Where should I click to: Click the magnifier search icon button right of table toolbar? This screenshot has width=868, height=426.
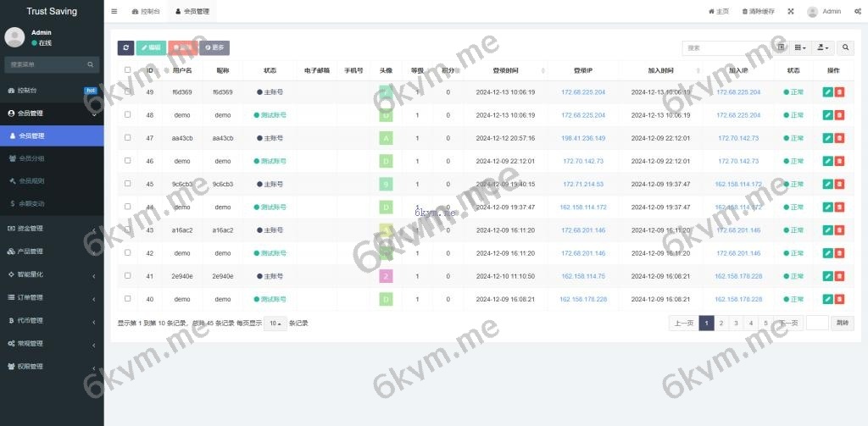(x=845, y=48)
